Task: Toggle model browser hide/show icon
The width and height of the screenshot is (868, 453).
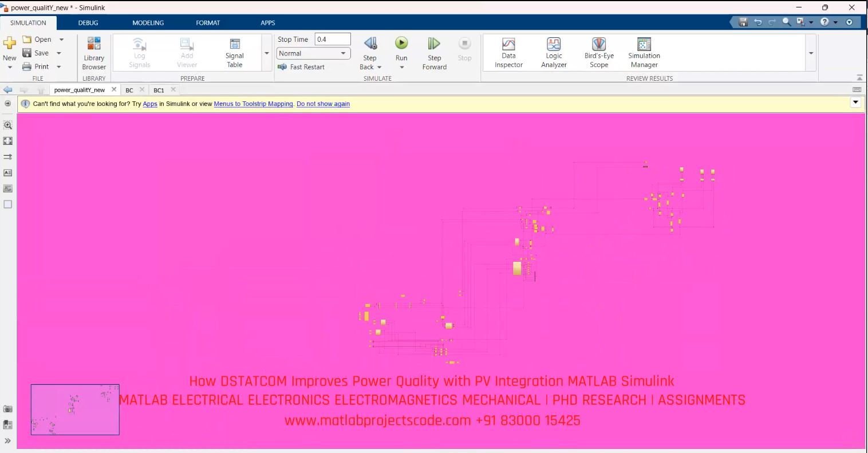Action: [7, 104]
